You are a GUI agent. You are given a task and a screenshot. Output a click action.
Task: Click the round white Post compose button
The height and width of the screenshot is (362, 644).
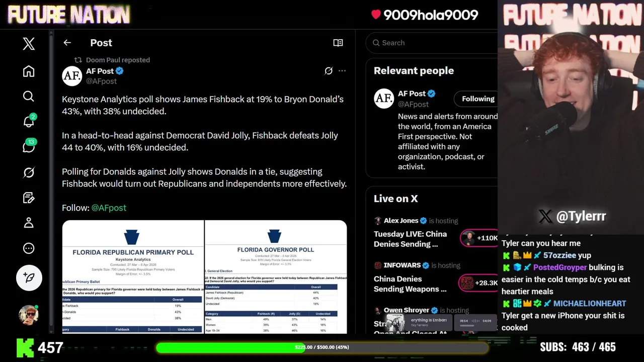tap(29, 278)
